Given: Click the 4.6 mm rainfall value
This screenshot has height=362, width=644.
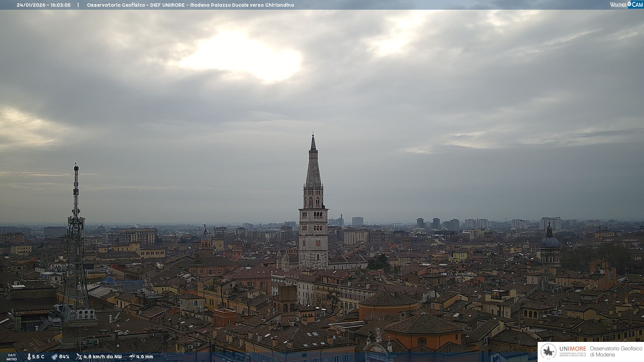Looking at the screenshot, I should click(x=145, y=357).
